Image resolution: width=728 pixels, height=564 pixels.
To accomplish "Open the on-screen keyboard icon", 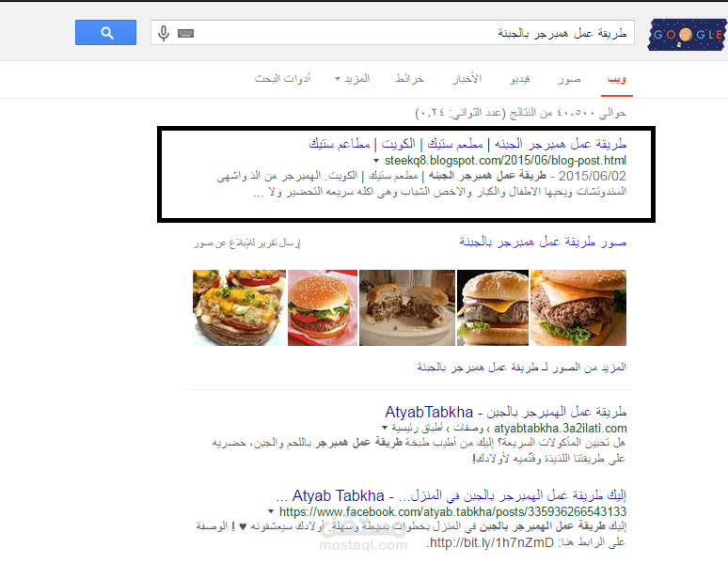I will [185, 33].
